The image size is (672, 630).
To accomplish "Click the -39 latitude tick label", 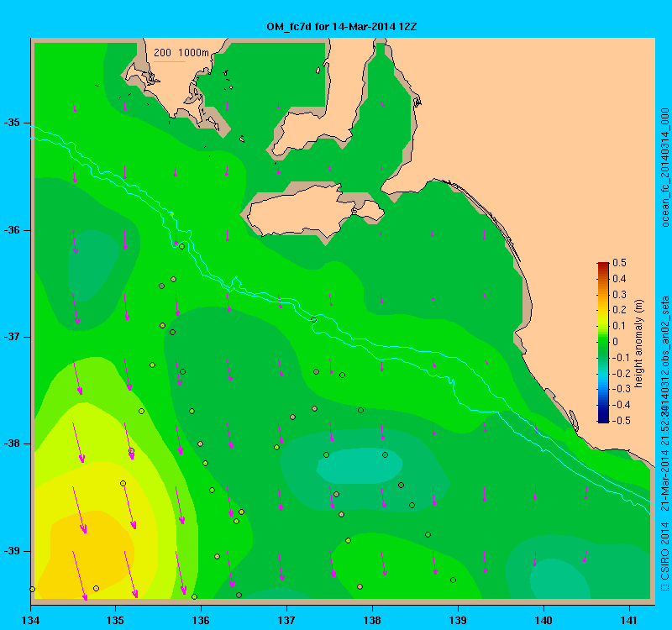I will click(x=12, y=551).
